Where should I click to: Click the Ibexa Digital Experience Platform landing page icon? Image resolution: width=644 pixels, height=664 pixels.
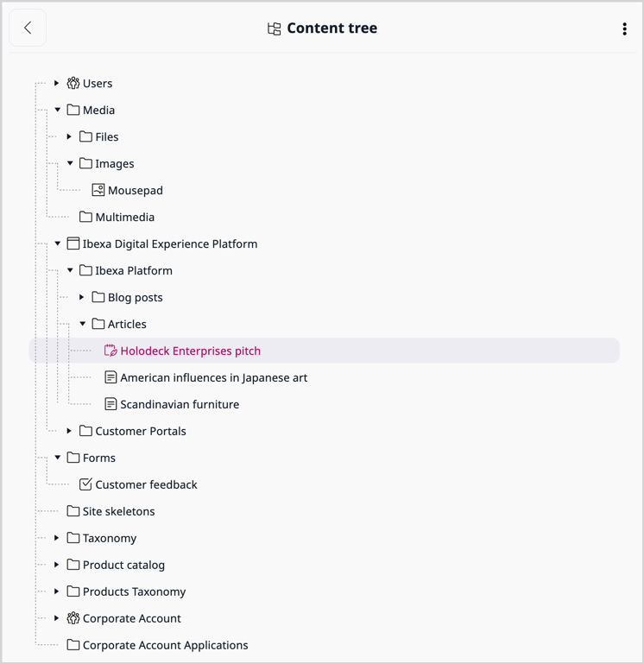[73, 244]
